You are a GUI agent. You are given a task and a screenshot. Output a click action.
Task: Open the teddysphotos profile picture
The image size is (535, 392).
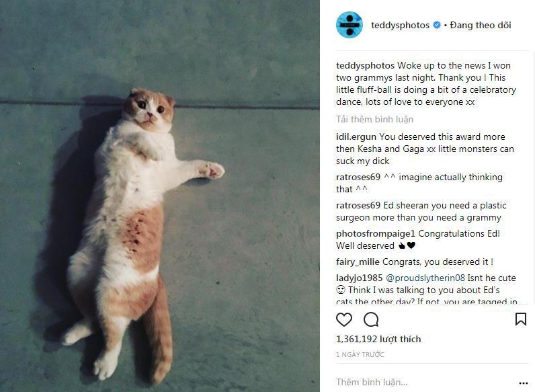[349, 26]
